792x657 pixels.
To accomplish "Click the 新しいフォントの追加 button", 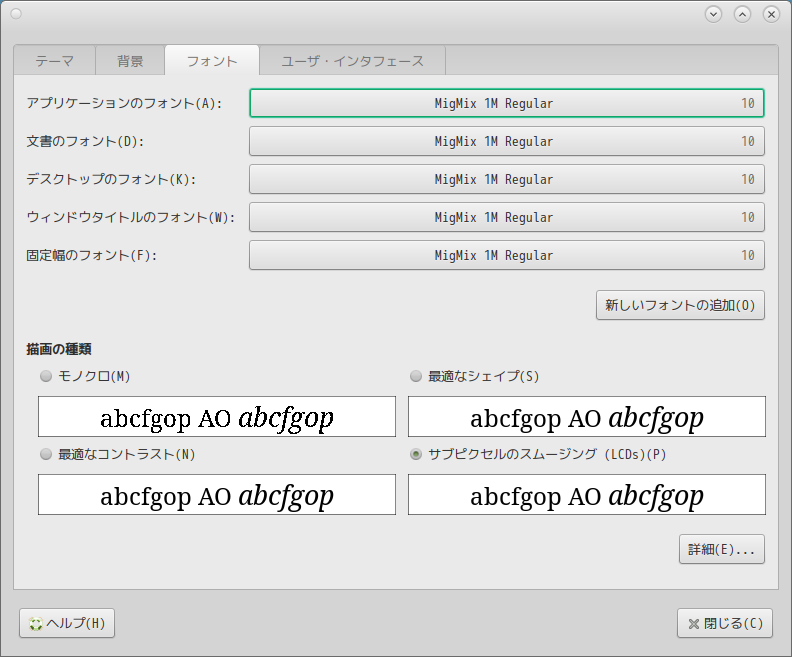I will click(680, 306).
